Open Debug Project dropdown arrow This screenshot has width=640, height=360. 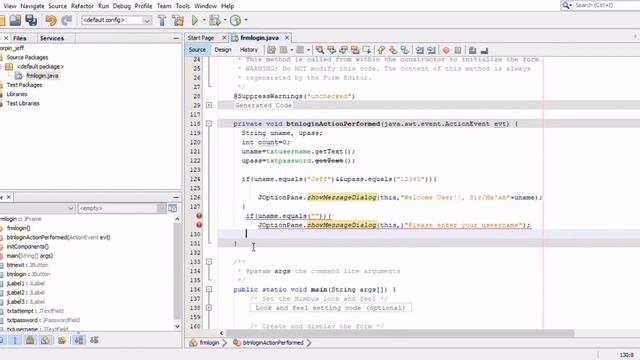(x=225, y=20)
